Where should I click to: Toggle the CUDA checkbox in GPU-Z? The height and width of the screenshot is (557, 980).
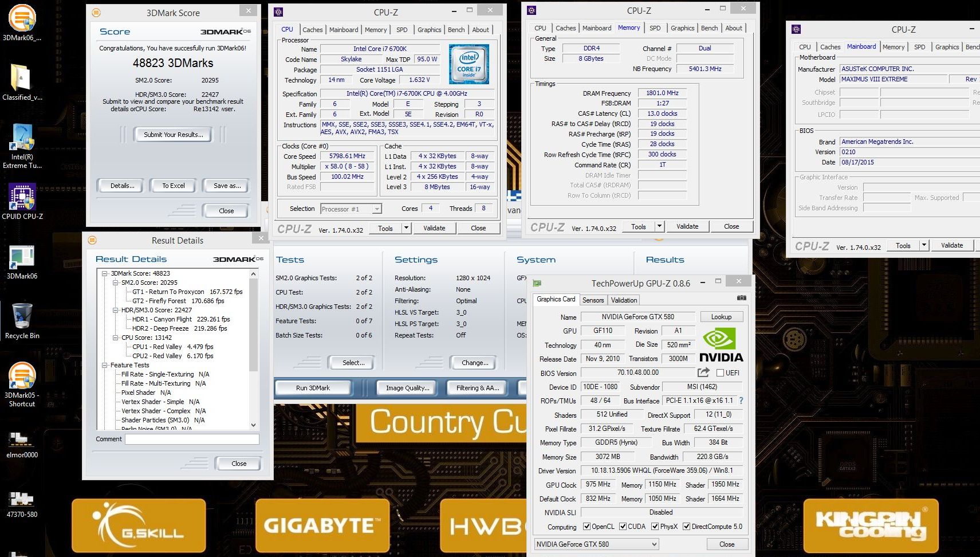point(623,527)
